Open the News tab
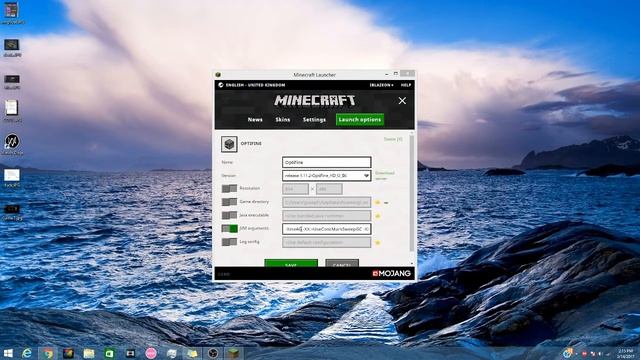The height and width of the screenshot is (360, 640). click(x=255, y=120)
